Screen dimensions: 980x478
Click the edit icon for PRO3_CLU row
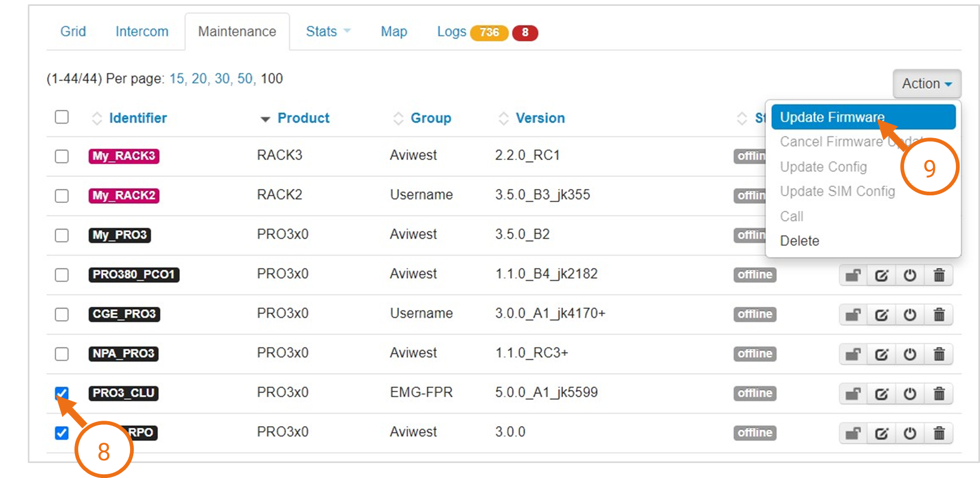click(882, 394)
